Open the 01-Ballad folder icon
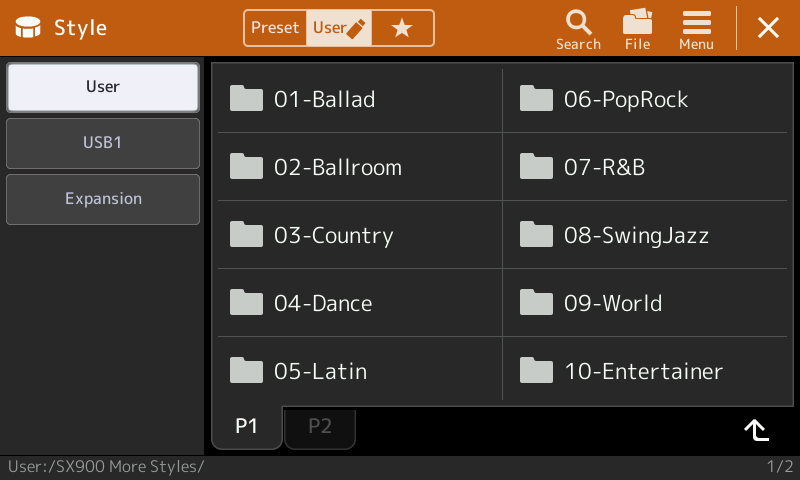This screenshot has width=800, height=480. point(246,98)
